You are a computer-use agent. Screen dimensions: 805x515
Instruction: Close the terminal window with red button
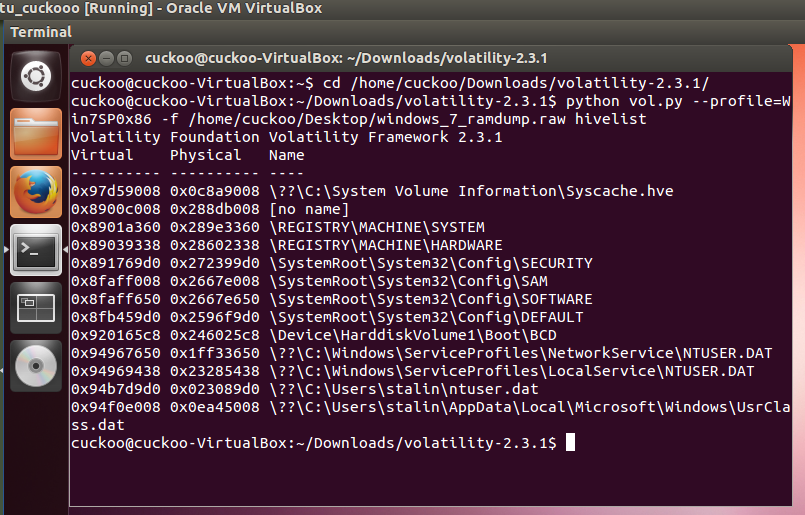(88, 59)
